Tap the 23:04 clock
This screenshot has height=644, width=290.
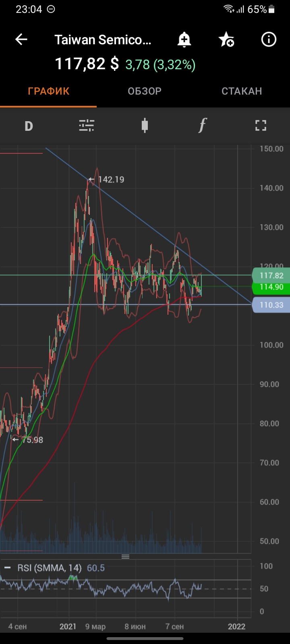click(29, 9)
